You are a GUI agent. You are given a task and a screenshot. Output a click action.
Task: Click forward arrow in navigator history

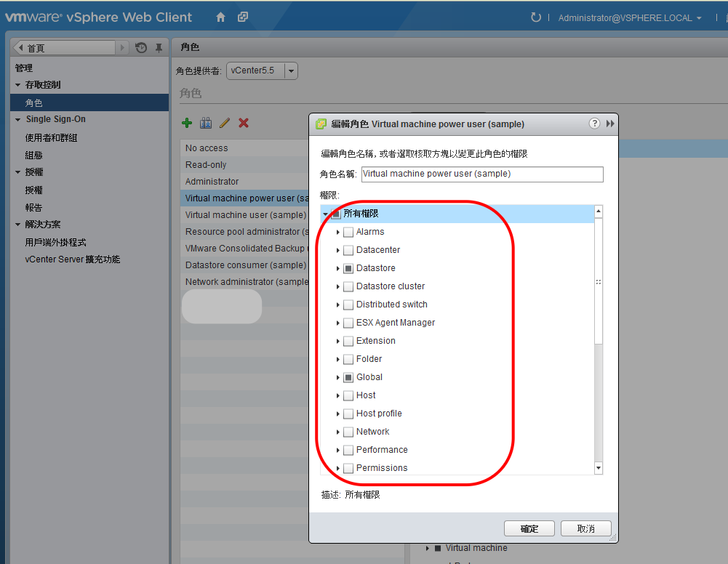pos(122,48)
